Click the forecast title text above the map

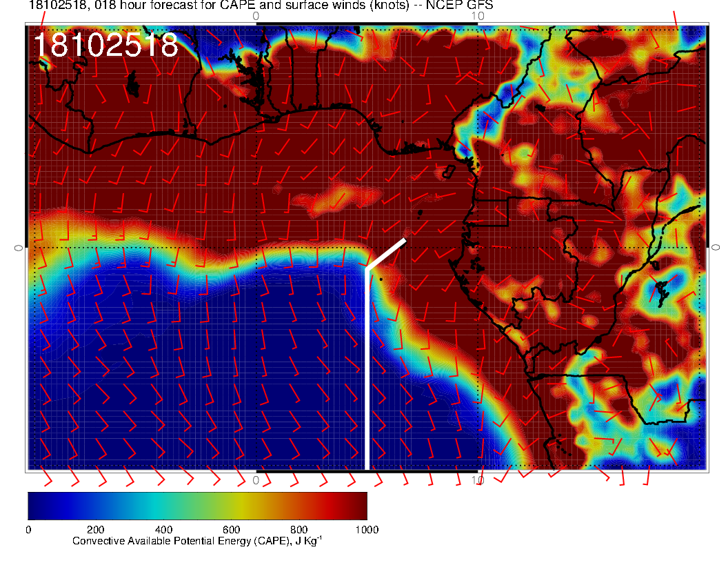(261, 6)
